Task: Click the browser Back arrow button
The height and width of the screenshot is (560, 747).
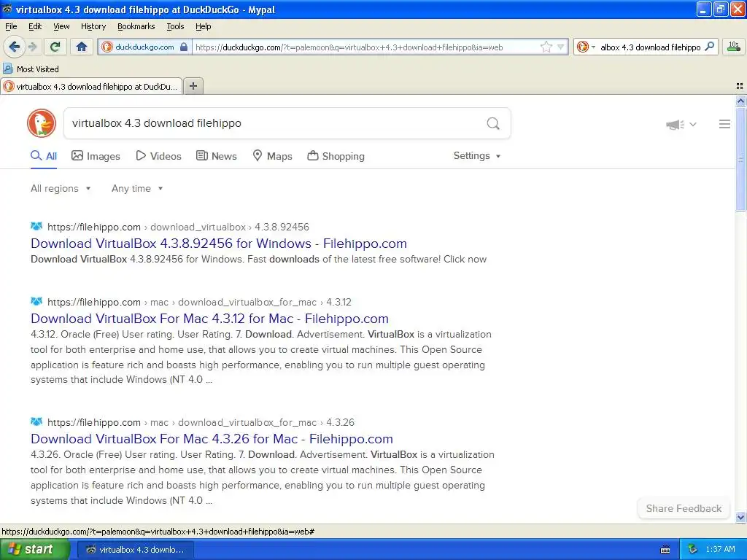Action: pyautogui.click(x=15, y=47)
